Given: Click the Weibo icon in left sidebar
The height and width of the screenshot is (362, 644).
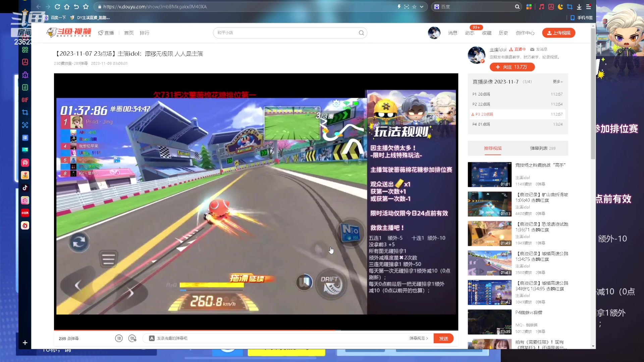Looking at the screenshot, I should (25, 226).
